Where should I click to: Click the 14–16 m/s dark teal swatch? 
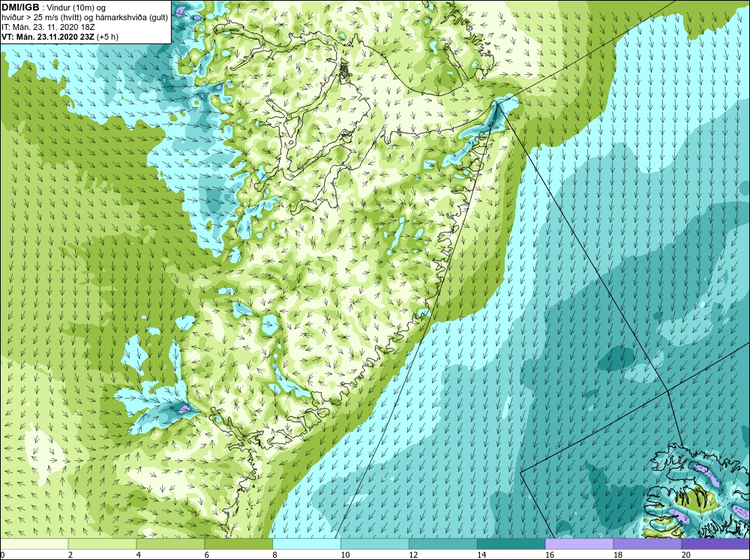(x=511, y=544)
